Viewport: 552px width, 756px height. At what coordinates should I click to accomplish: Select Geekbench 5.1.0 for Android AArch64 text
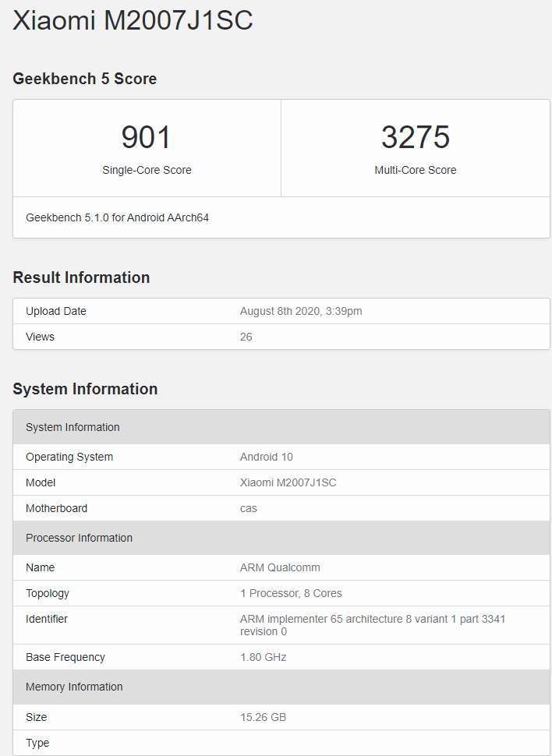tap(117, 218)
